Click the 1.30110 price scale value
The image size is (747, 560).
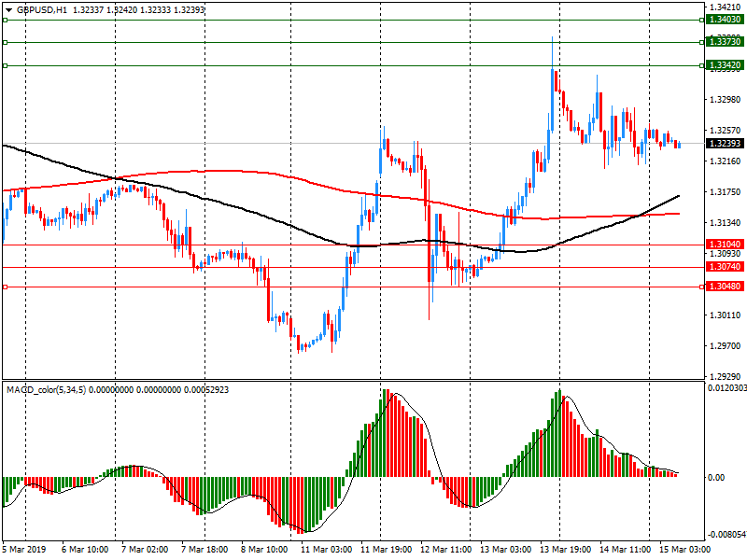coord(725,315)
